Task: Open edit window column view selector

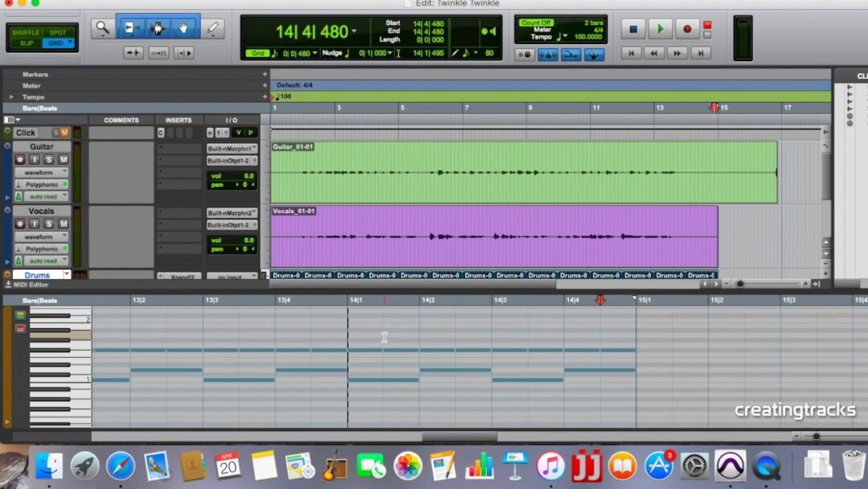Action: pyautogui.click(x=12, y=120)
